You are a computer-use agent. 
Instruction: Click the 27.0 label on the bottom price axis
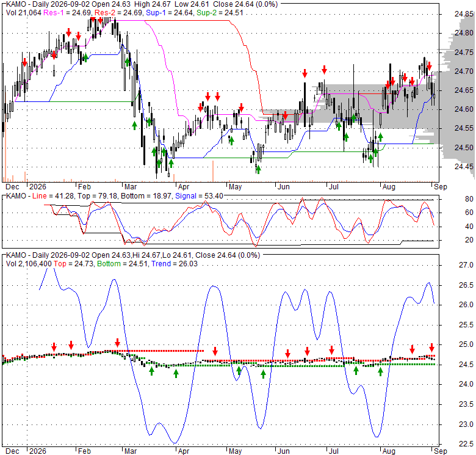(466, 265)
